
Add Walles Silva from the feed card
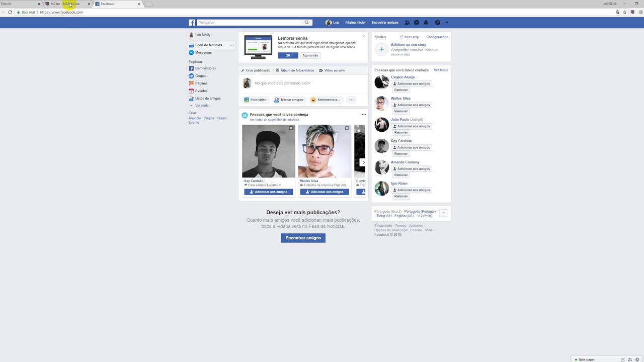pos(325,192)
